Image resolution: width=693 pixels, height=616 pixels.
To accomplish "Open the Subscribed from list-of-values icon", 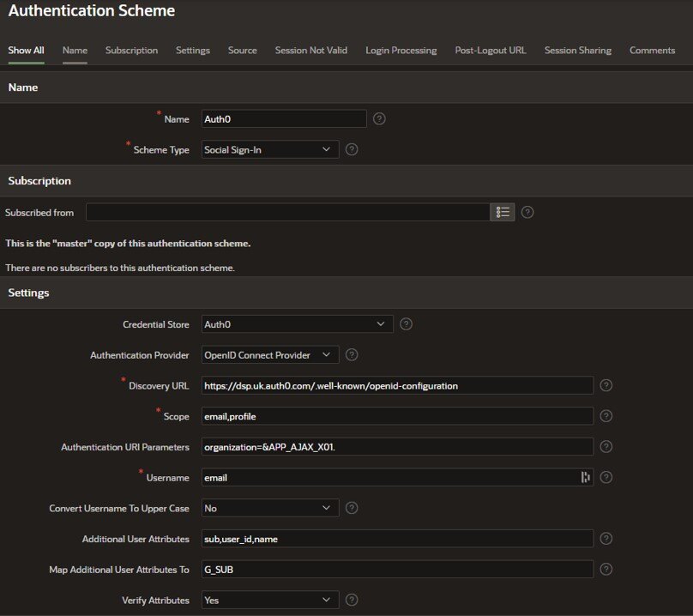I will pos(503,212).
